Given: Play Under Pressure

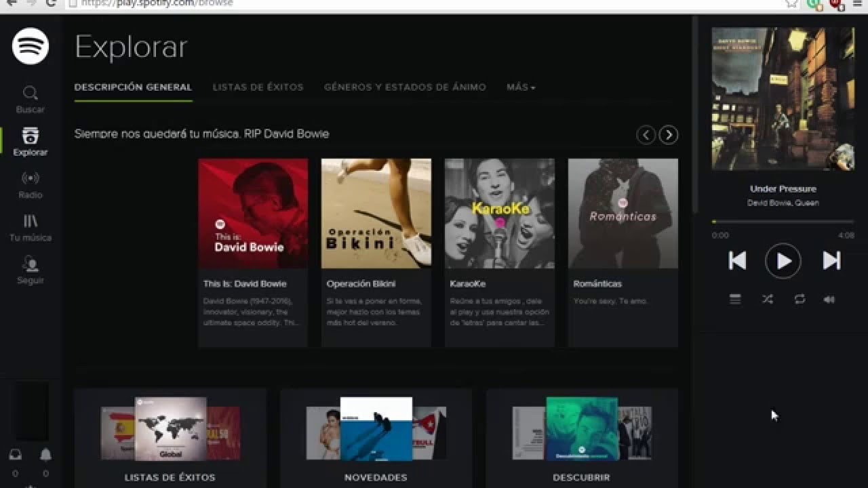Looking at the screenshot, I should pyautogui.click(x=783, y=260).
